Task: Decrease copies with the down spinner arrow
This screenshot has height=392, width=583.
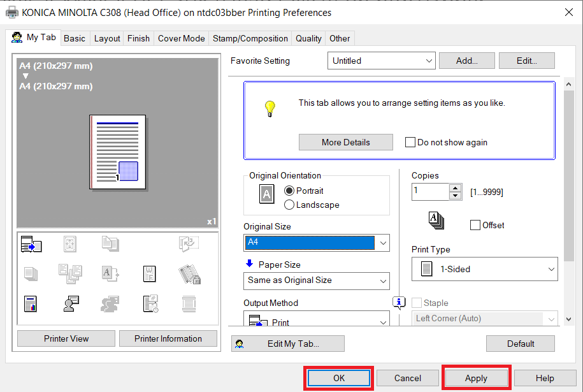Action: (455, 196)
